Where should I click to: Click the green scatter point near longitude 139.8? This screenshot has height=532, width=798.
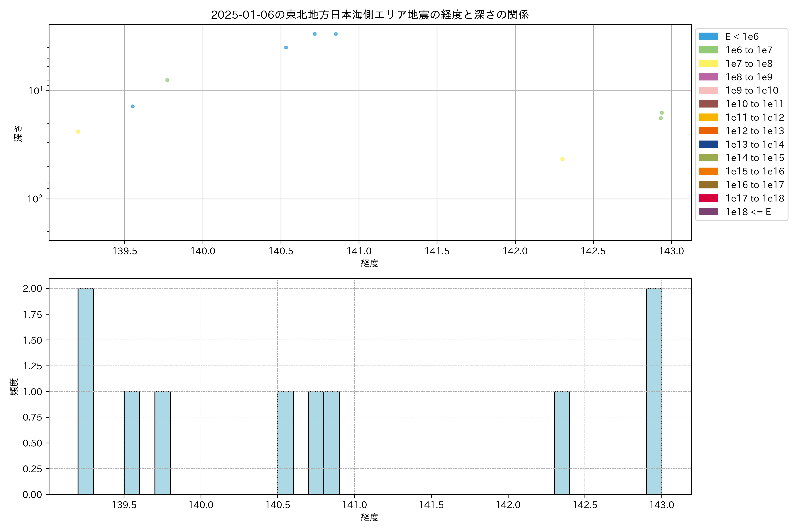[x=167, y=80]
